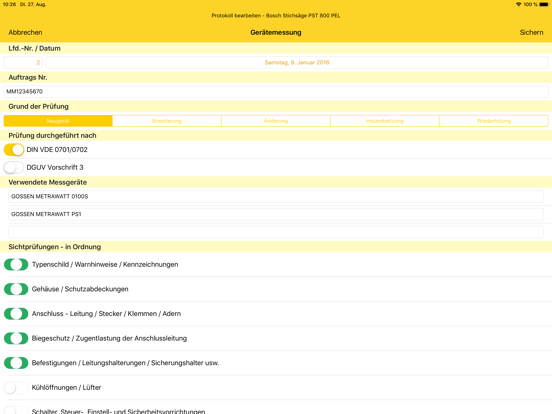
Task: Edit GOSSEN METRAWATT PS1 measuring device field
Action: (276, 214)
